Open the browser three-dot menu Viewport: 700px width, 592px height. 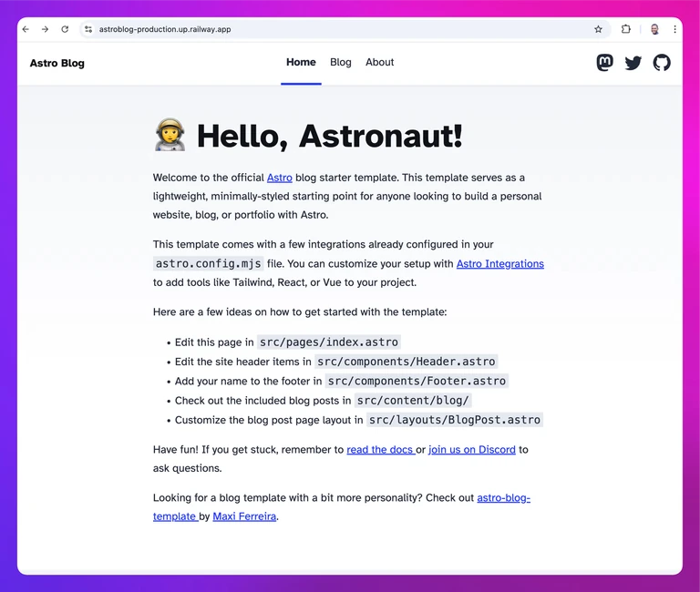674,29
